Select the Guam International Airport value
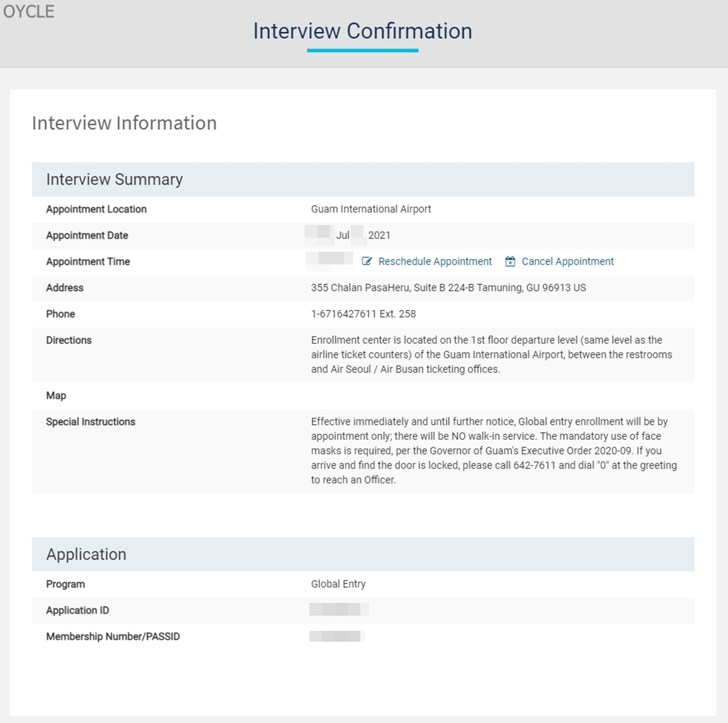Viewport: 728px width, 723px height. pyautogui.click(x=371, y=209)
